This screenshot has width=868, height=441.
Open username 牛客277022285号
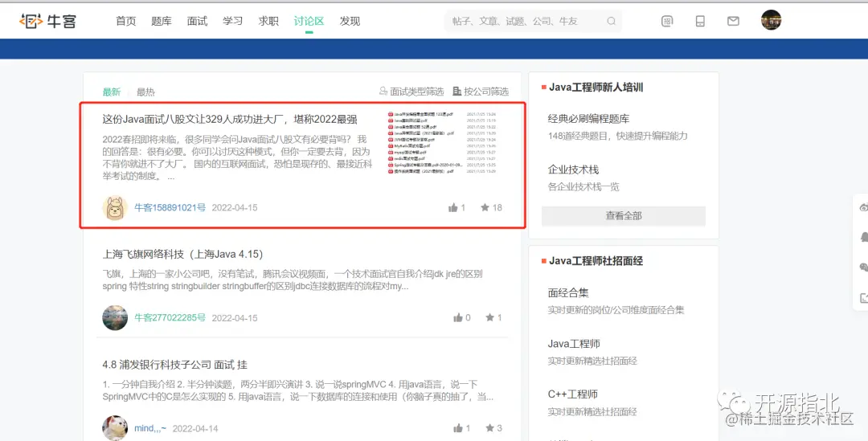170,317
